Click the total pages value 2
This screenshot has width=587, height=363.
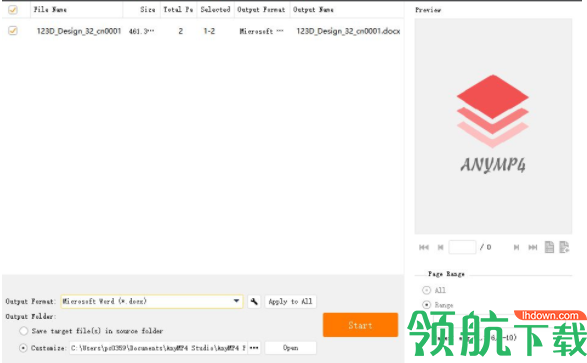(180, 31)
